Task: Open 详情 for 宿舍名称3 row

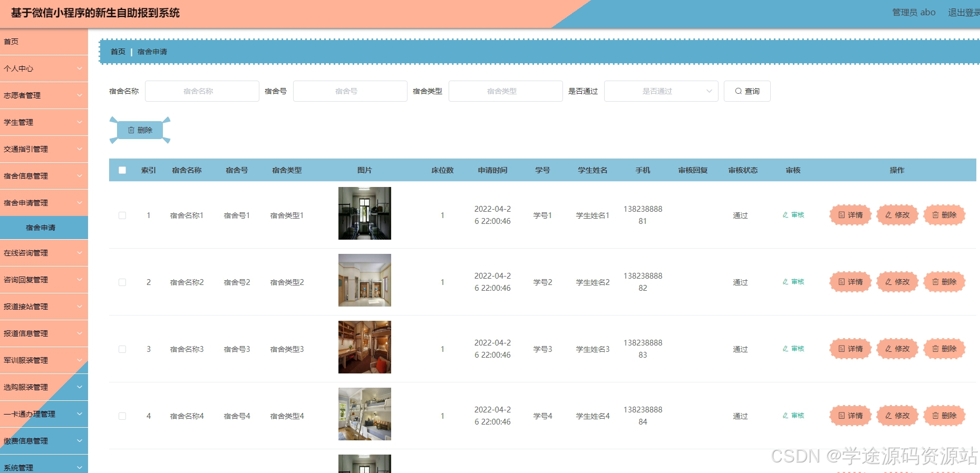Action: [850, 349]
